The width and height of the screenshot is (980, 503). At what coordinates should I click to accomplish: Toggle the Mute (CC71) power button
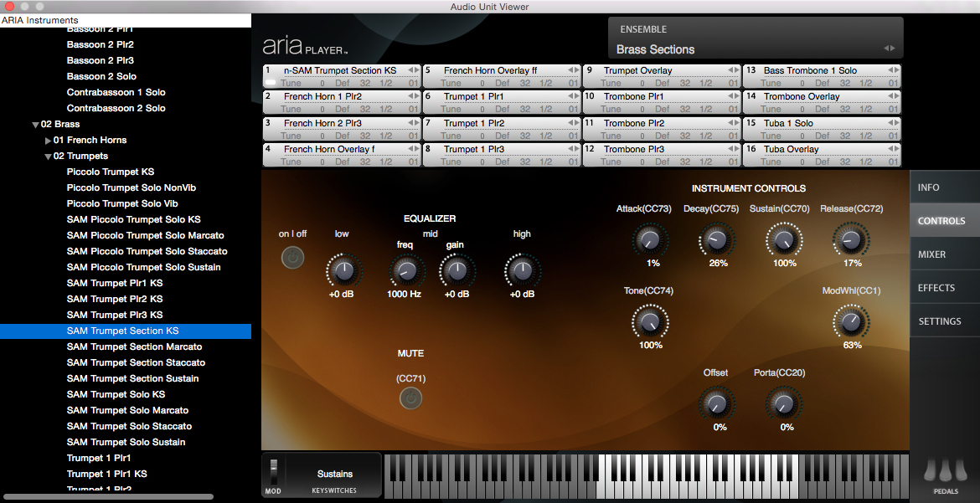[x=410, y=398]
